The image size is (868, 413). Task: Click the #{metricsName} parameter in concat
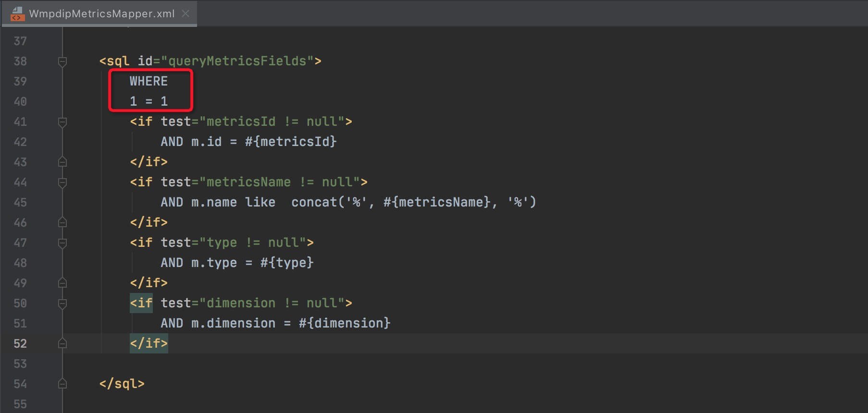[x=437, y=202]
